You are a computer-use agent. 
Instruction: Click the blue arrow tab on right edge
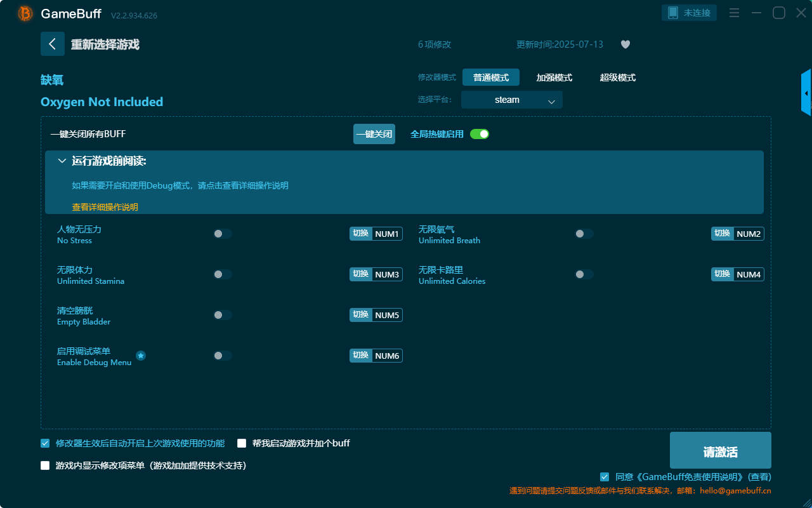(x=805, y=92)
